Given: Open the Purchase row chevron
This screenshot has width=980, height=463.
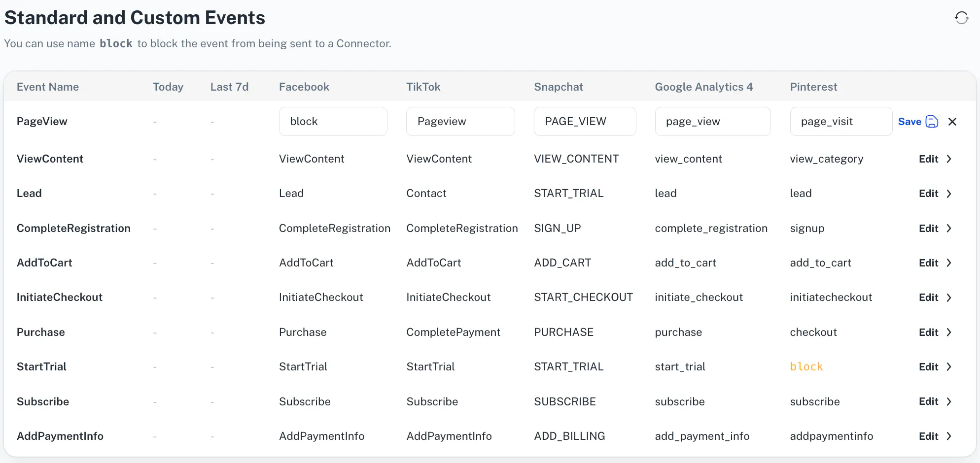Looking at the screenshot, I should [x=949, y=332].
